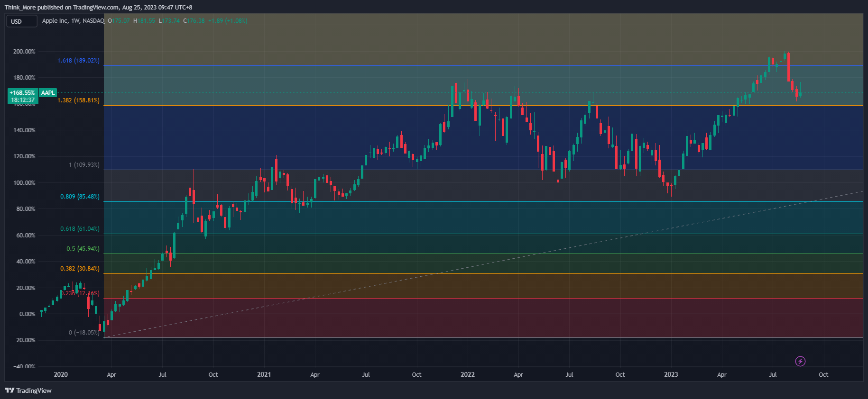Select the Apple Inc, 1W, NASDAQ title
The height and width of the screenshot is (399, 868).
(73, 21)
